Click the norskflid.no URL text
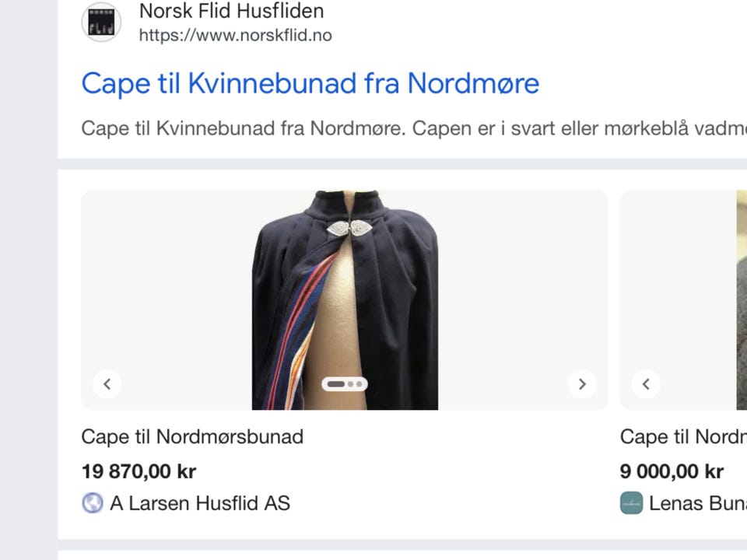The height and width of the screenshot is (560, 747). (x=235, y=35)
